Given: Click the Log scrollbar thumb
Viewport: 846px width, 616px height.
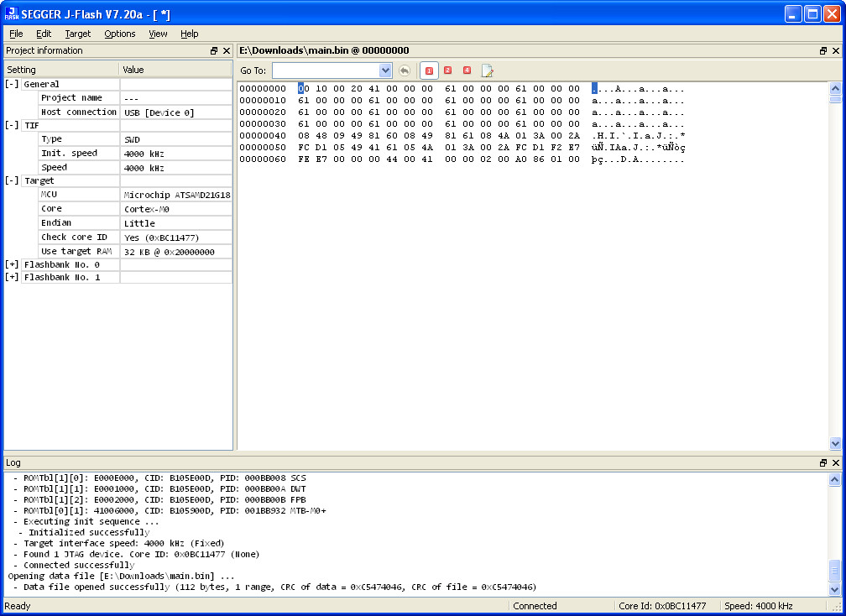Looking at the screenshot, I should point(834,571).
